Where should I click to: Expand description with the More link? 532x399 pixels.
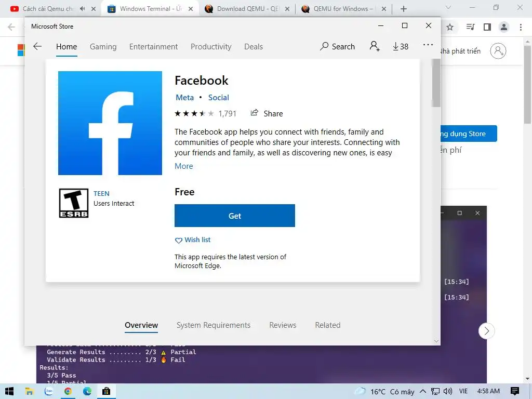coord(183,166)
